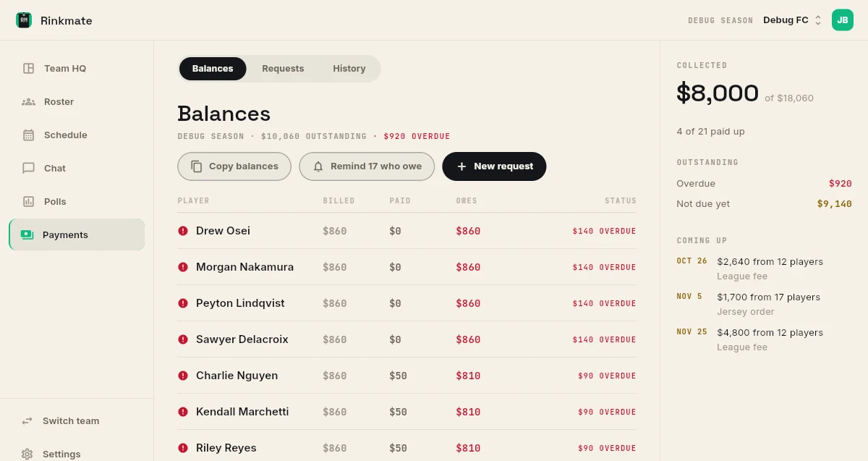Image resolution: width=868 pixels, height=461 pixels.
Task: Click overdue alert icon beside Peyton Lindqvist
Action: 183,303
